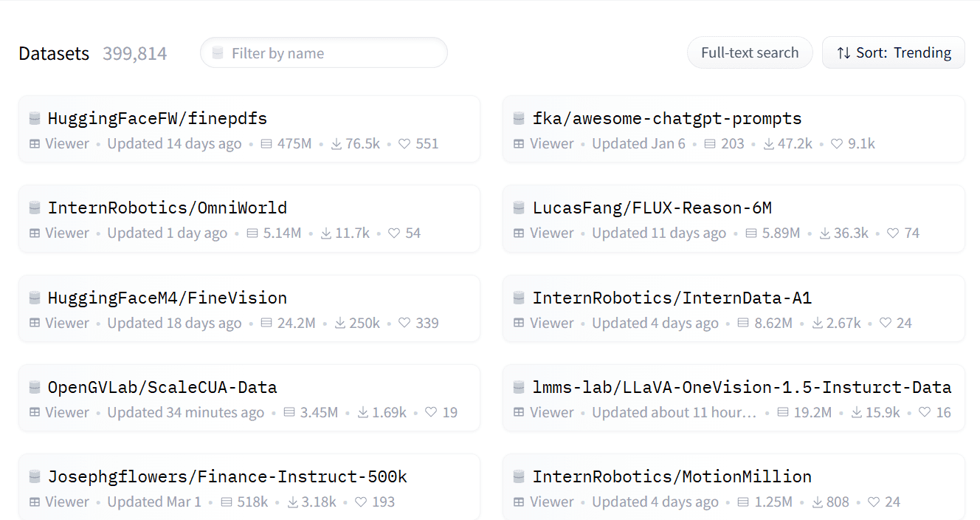Click the download icon on Finance-Instruct-500k card
The width and height of the screenshot is (980, 520).
click(293, 502)
